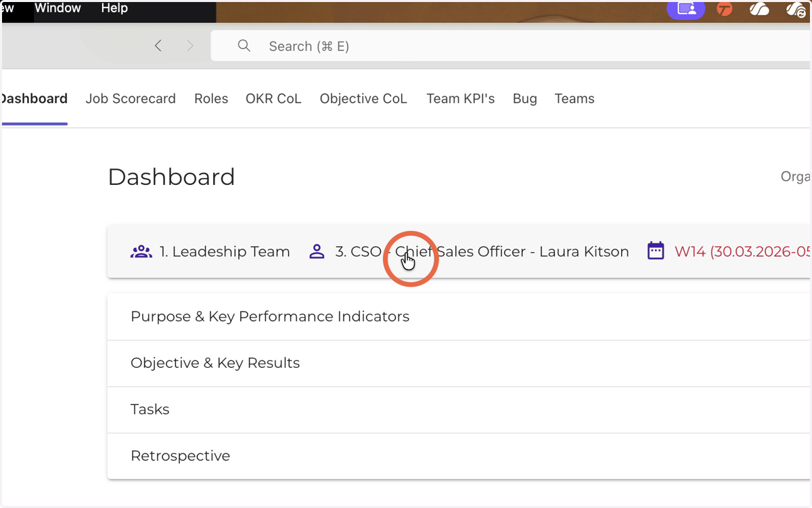Click the orange round T menu bar icon

pos(725,9)
